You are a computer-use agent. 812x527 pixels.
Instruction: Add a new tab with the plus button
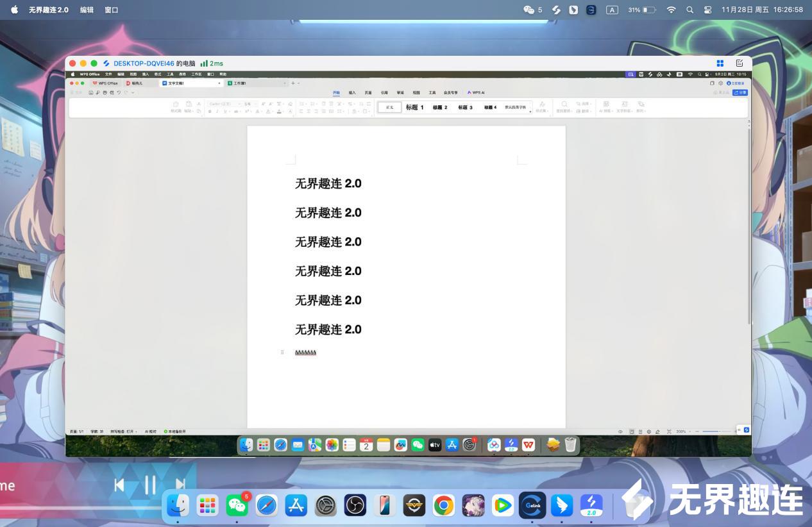(x=293, y=83)
